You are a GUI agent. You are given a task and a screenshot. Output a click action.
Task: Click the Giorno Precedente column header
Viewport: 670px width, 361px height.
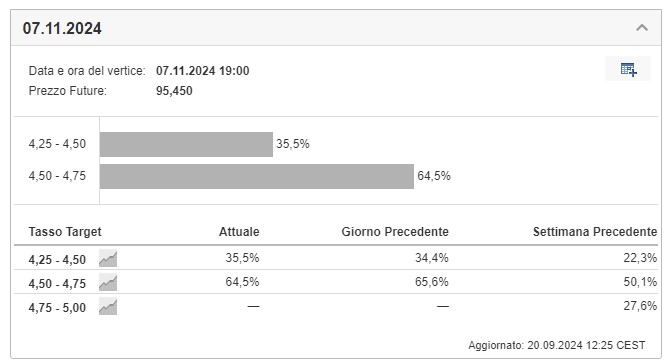click(395, 232)
